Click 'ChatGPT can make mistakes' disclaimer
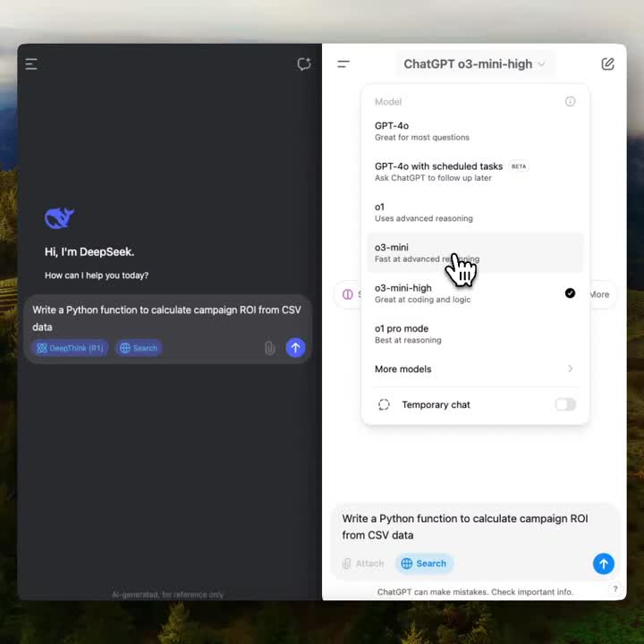The height and width of the screenshot is (644, 644). pyautogui.click(x=475, y=592)
